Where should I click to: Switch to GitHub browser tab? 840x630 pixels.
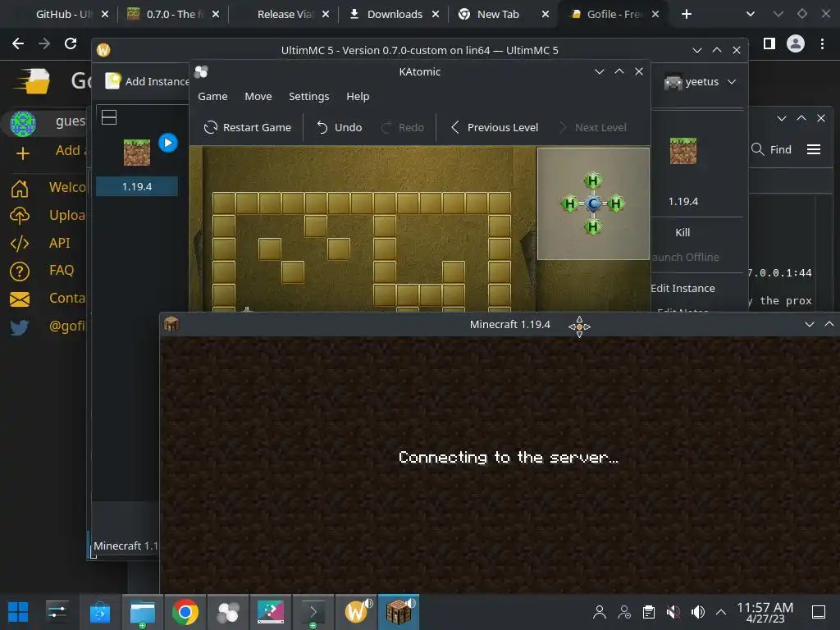pyautogui.click(x=63, y=15)
